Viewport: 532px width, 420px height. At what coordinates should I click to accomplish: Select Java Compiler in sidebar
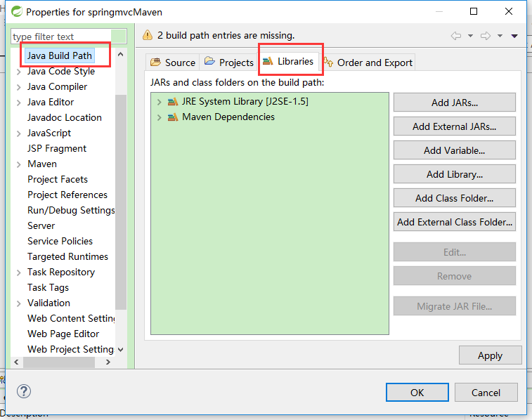(x=57, y=87)
